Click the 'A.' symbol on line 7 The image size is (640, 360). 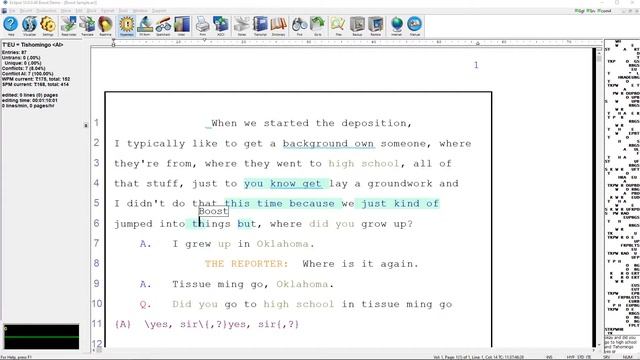click(x=146, y=244)
